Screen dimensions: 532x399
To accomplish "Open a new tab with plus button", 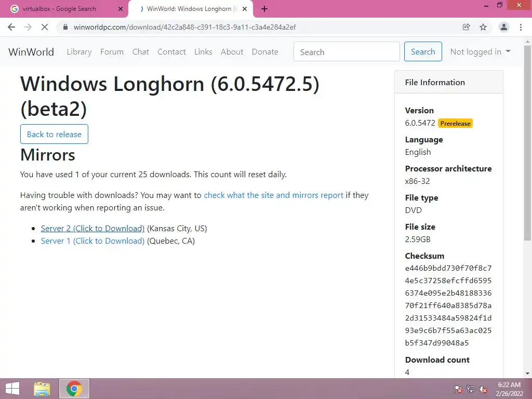I will click(264, 9).
